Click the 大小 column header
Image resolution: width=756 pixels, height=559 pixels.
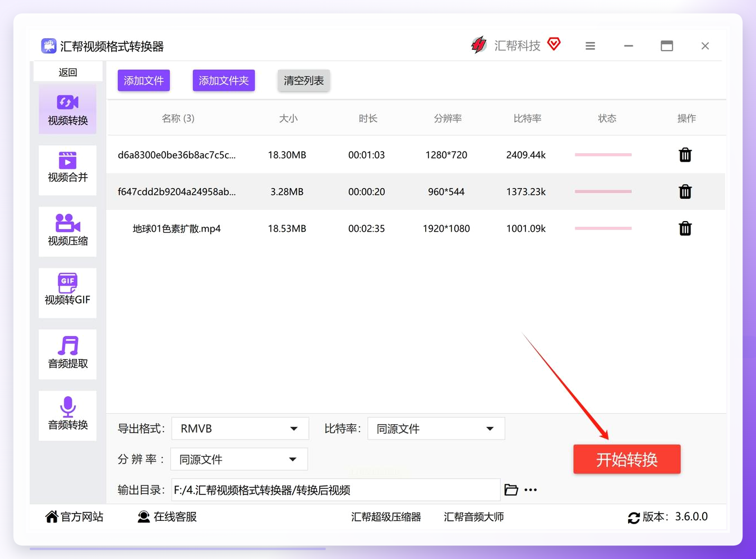[288, 118]
